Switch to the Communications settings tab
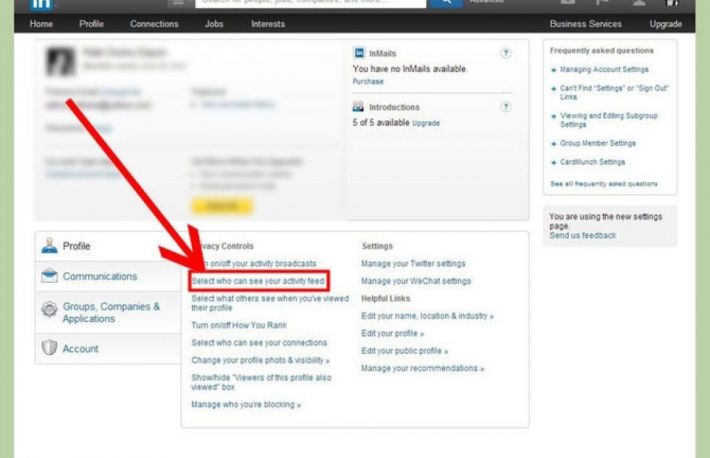The image size is (710, 458). [x=100, y=276]
